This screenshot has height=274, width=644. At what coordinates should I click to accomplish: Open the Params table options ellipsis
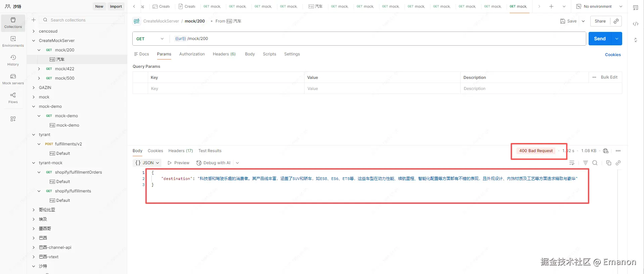point(594,77)
